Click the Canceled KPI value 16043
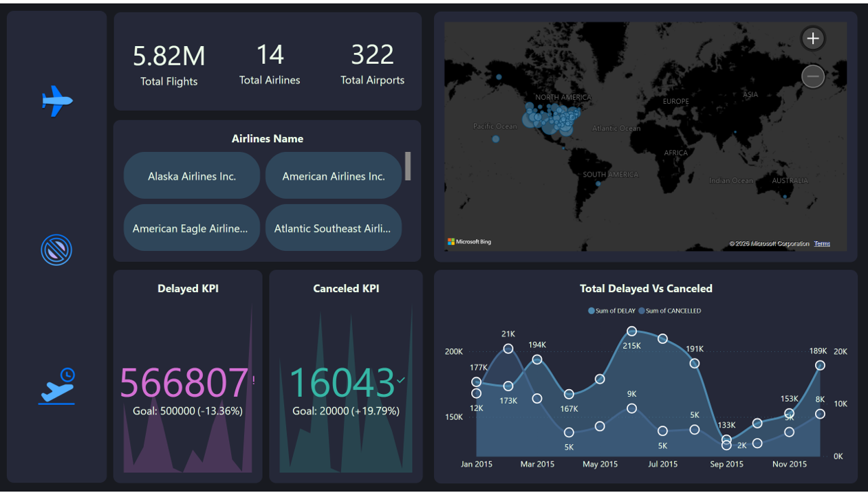 pos(342,383)
